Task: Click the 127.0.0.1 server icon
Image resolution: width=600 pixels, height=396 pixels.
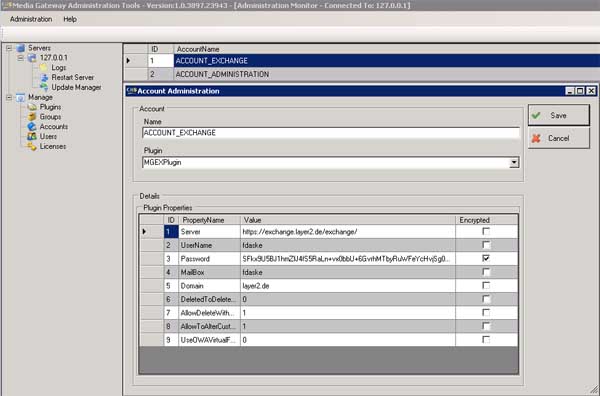Action: [33, 58]
